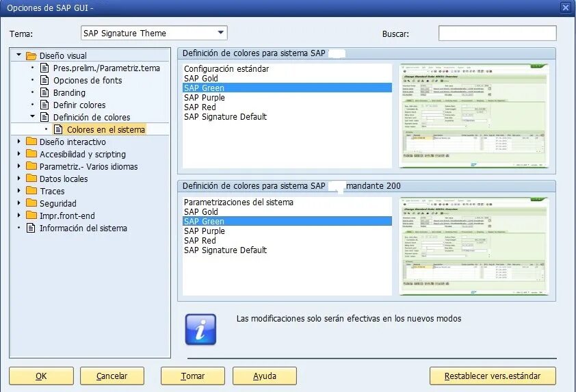Image resolution: width=576 pixels, height=392 pixels.
Task: Click upper system color preview thumbnail
Action: pos(474,116)
